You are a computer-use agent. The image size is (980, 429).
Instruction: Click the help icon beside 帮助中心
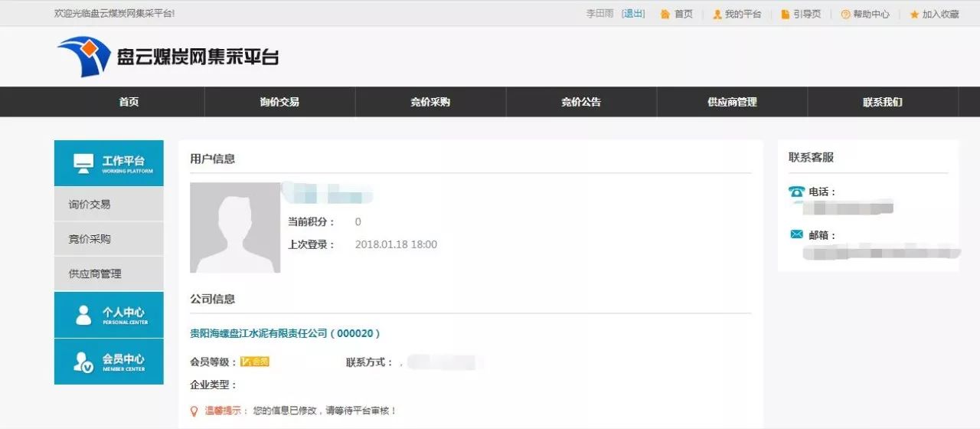pos(845,15)
